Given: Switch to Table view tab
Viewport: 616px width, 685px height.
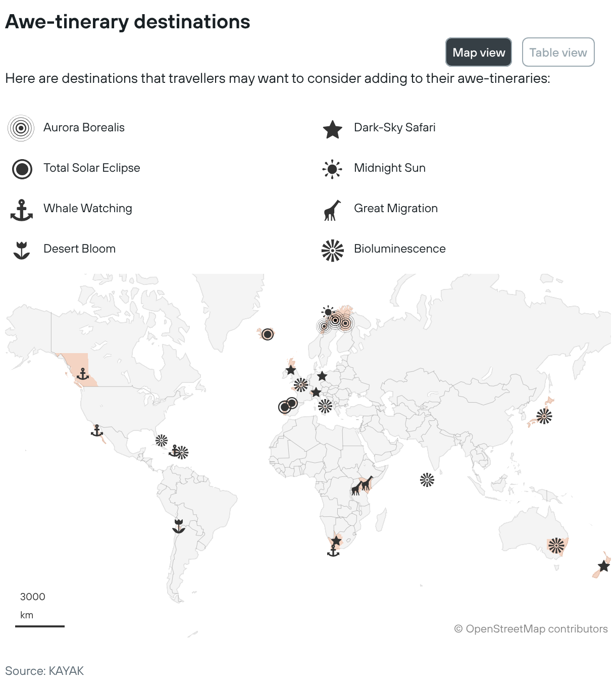Looking at the screenshot, I should tap(558, 52).
